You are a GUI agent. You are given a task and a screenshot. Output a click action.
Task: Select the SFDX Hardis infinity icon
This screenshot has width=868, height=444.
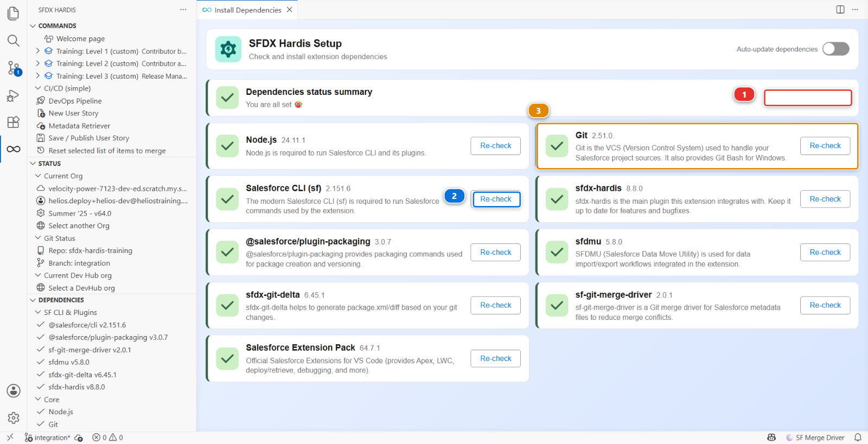point(14,149)
